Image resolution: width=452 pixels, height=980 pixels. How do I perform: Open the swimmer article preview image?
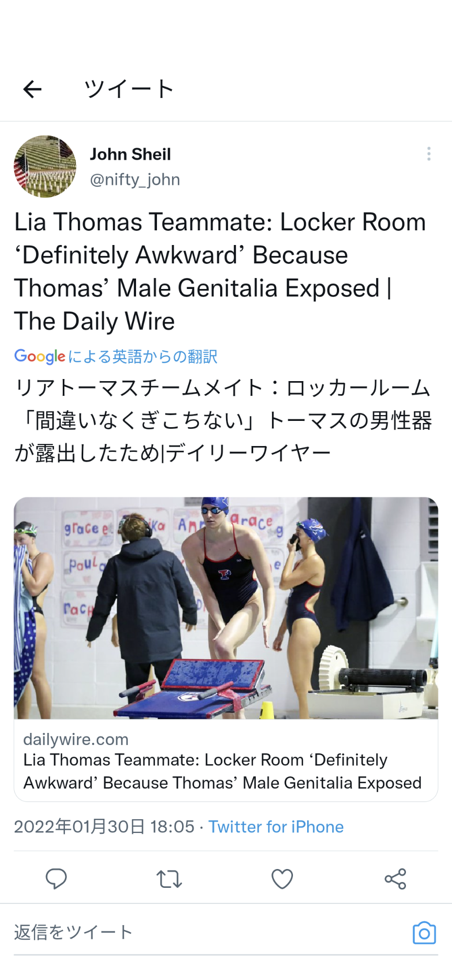point(226,608)
